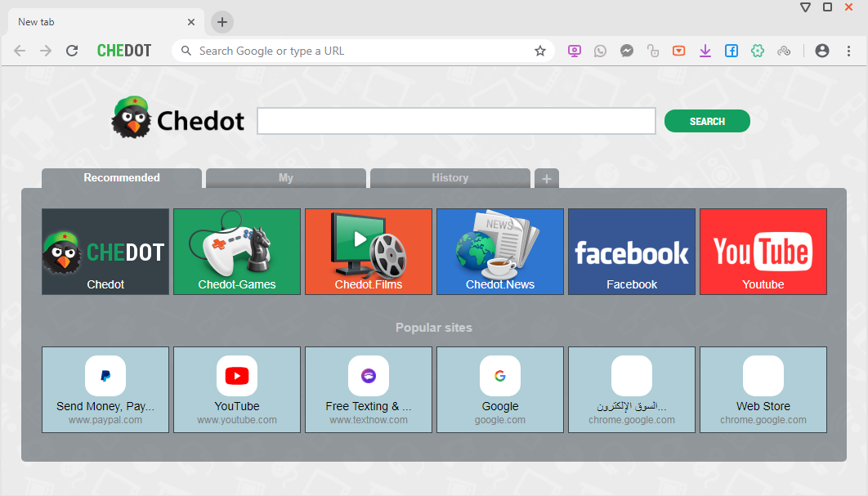
Task: Add a new tab group with plus
Action: [x=546, y=178]
